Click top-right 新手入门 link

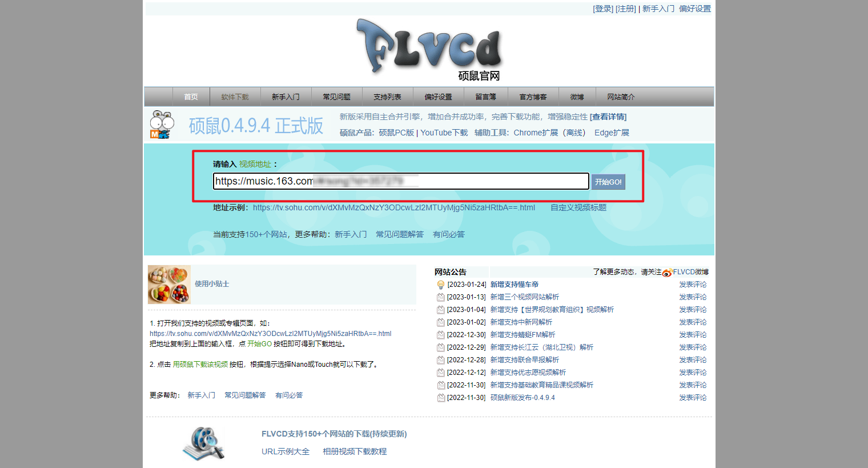658,9
